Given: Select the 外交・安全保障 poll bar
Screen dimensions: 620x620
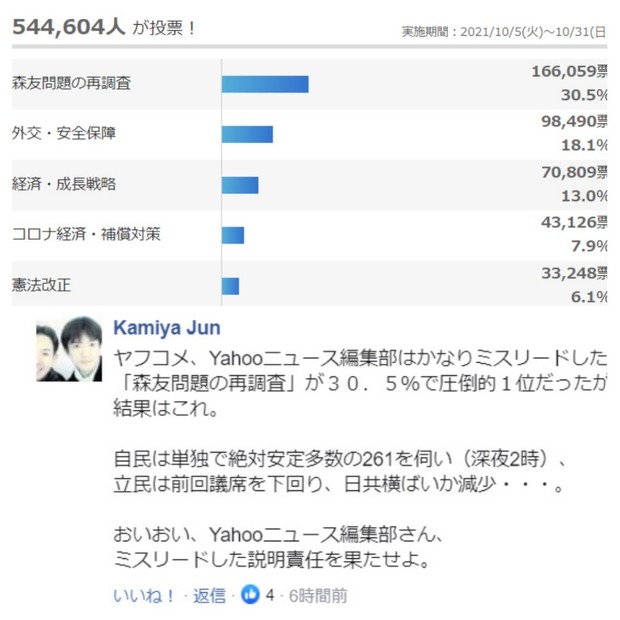Looking at the screenshot, I should (247, 134).
